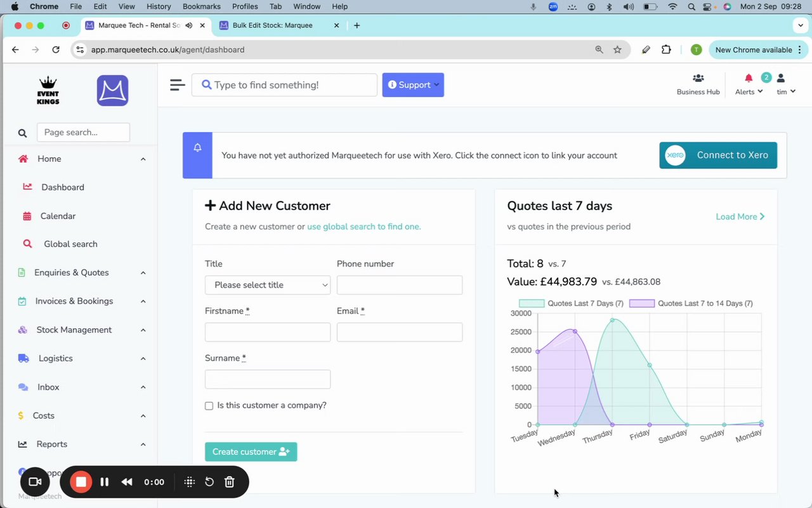Click the red stop recording button

pos(81,482)
